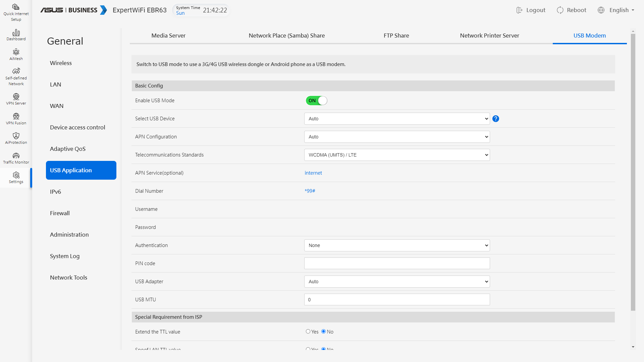Click the Select USB Device help icon
This screenshot has width=644, height=362.
495,119
